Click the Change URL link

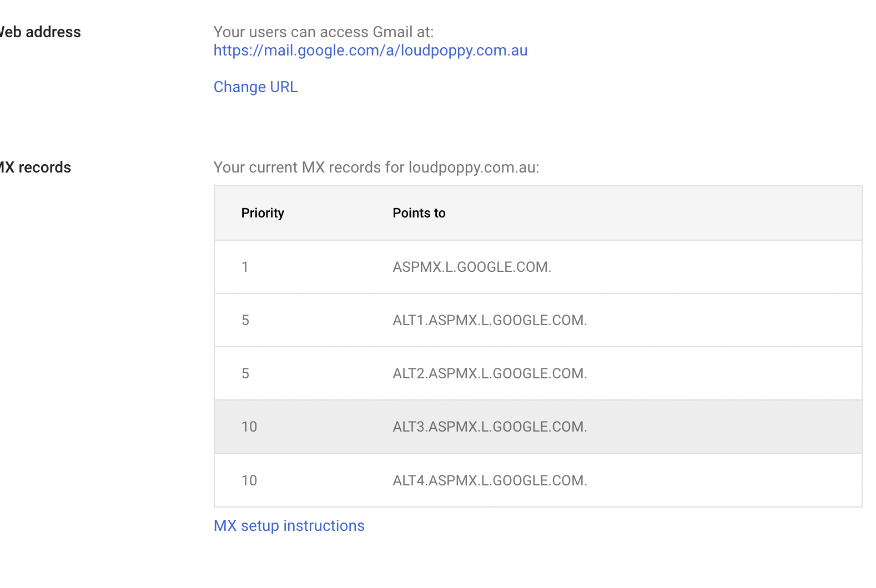255,87
